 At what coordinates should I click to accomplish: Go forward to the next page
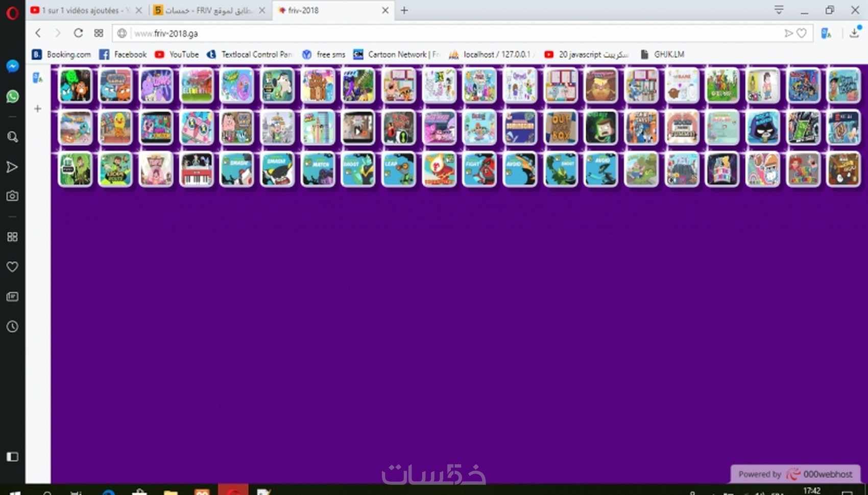[58, 33]
